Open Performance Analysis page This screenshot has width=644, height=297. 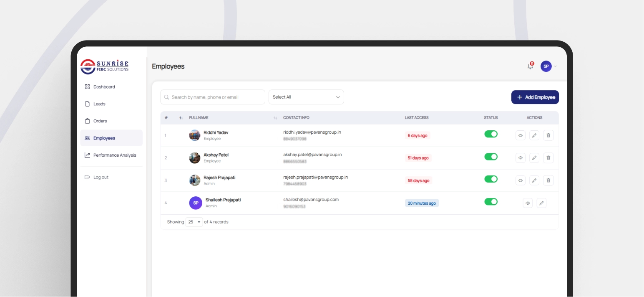[x=111, y=155]
